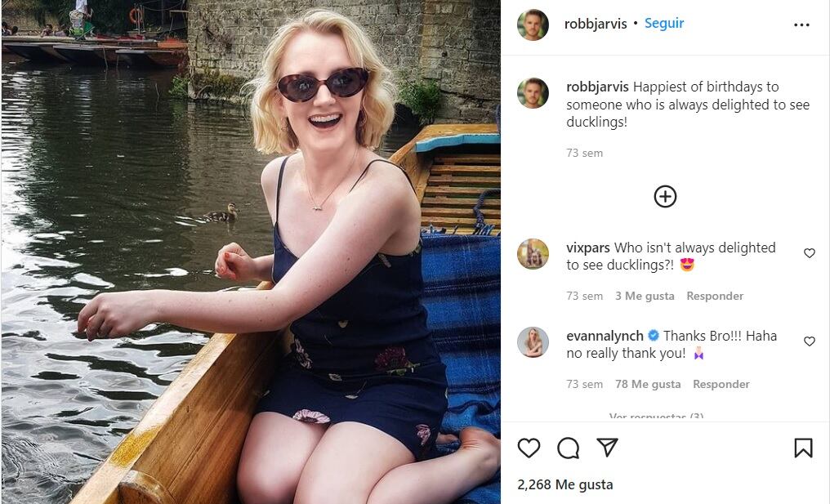Click Seguir to follow robbjarvis
Screen dimensions: 830x504
(664, 24)
